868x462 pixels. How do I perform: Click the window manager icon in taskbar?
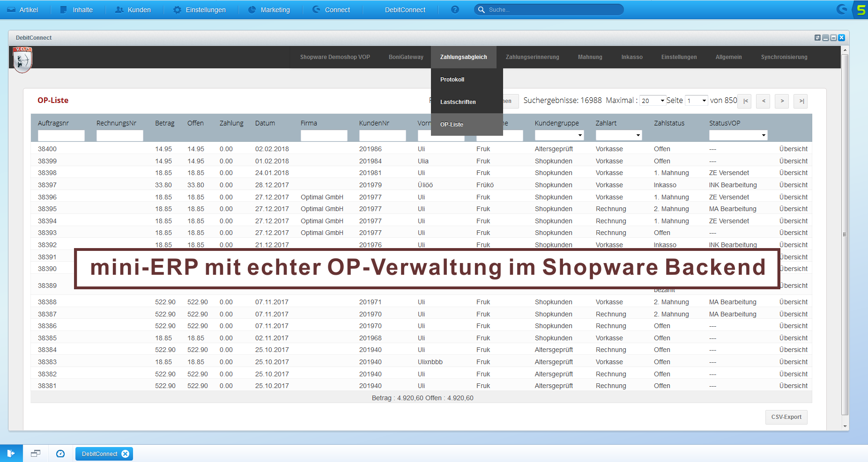click(x=36, y=453)
